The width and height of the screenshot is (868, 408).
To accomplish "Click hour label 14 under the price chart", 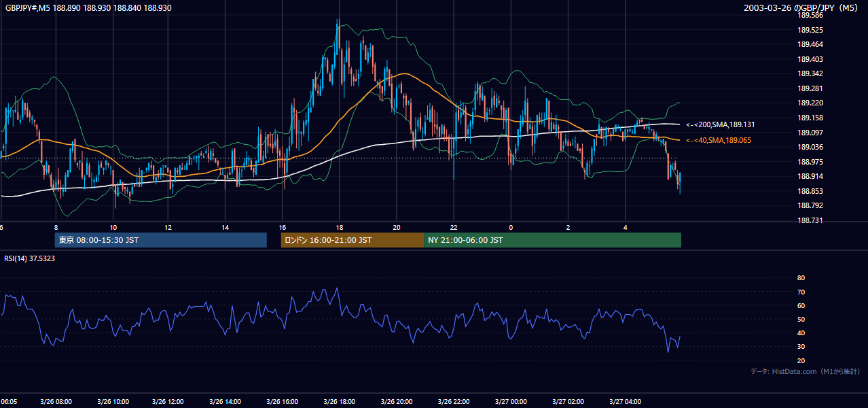I will (225, 227).
